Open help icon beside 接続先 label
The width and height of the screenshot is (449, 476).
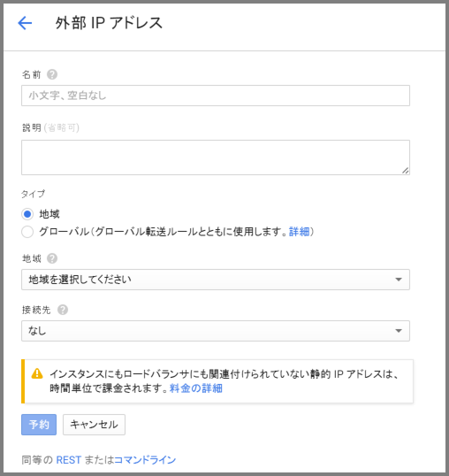63,310
